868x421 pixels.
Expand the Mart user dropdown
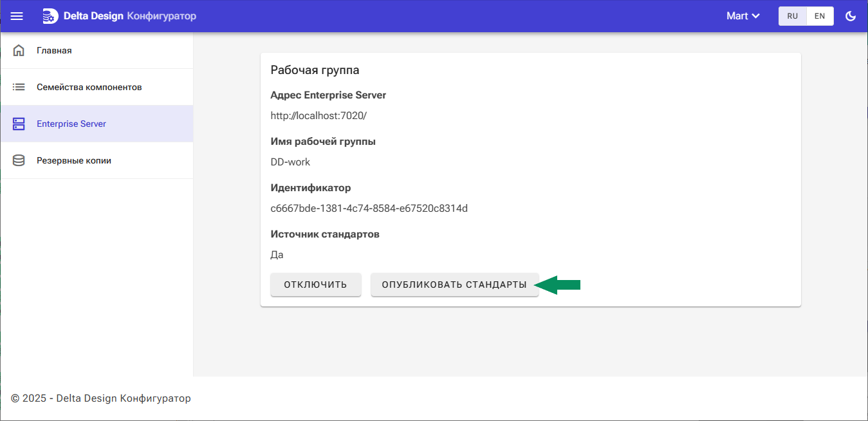click(743, 16)
